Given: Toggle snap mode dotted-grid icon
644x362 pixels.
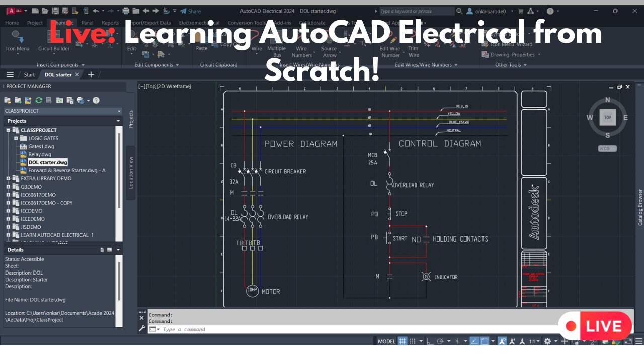Looking at the screenshot, I should (413, 341).
